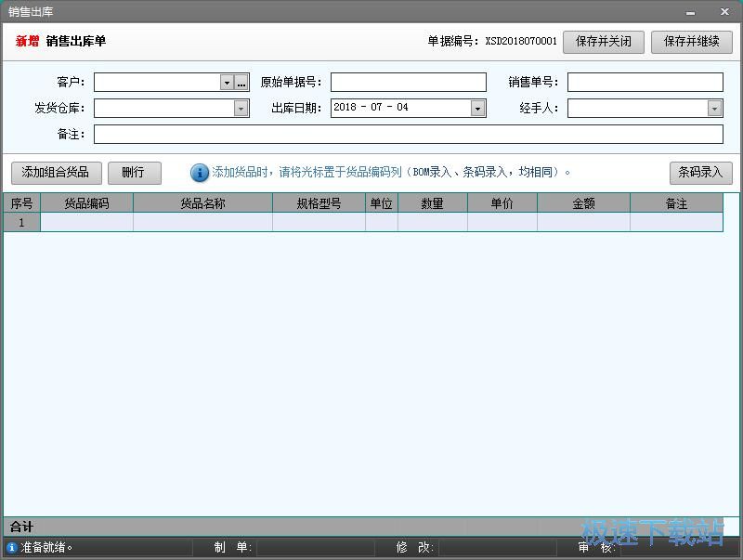Click row 1 备注 cell
This screenshot has height=560, width=743.
677,222
